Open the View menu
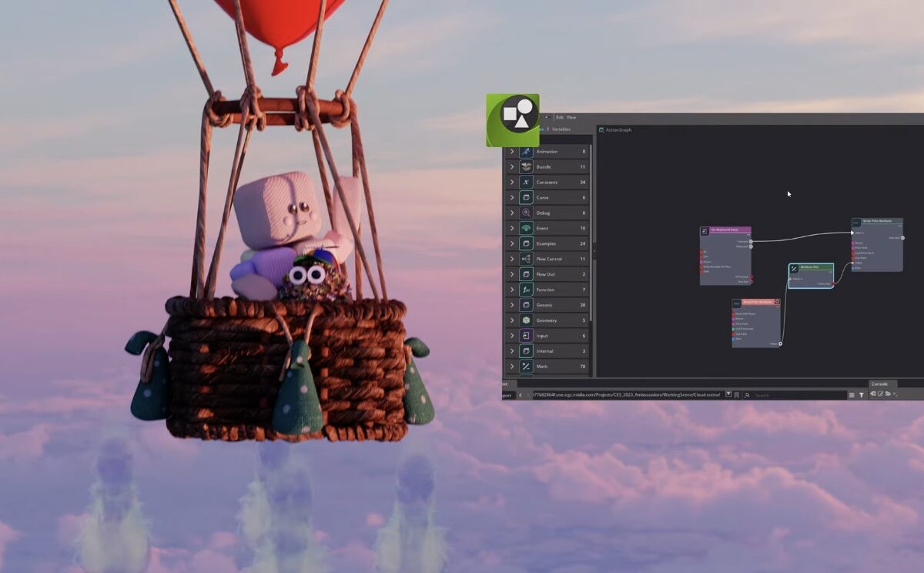The width and height of the screenshot is (924, 573). 571,118
